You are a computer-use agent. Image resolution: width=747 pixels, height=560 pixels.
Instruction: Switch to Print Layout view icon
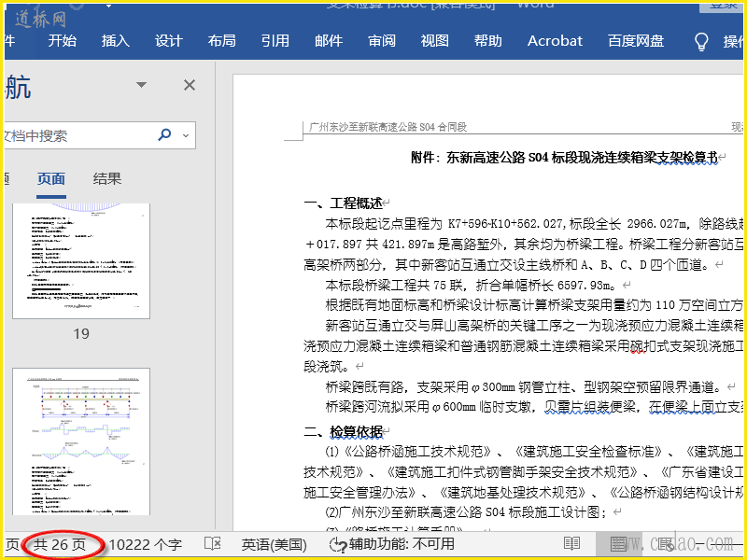click(618, 544)
